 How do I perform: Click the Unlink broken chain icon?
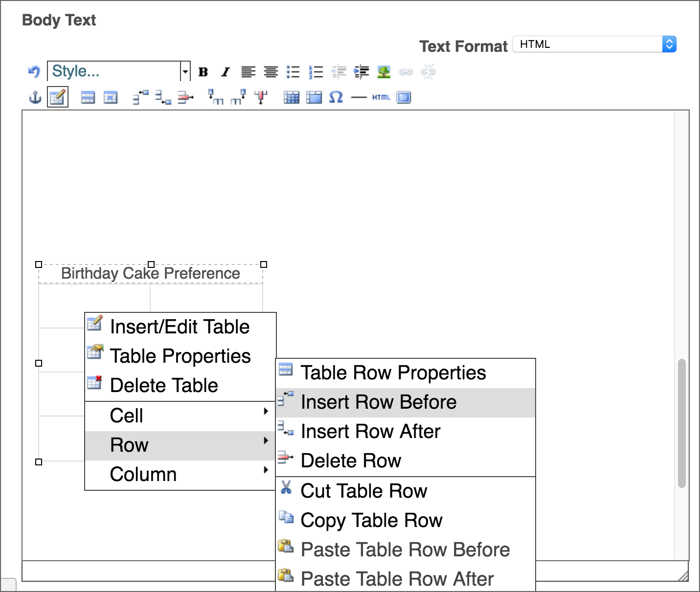click(x=428, y=72)
